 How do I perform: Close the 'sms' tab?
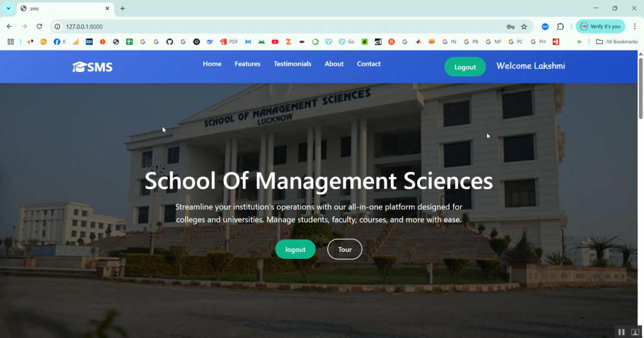(107, 9)
